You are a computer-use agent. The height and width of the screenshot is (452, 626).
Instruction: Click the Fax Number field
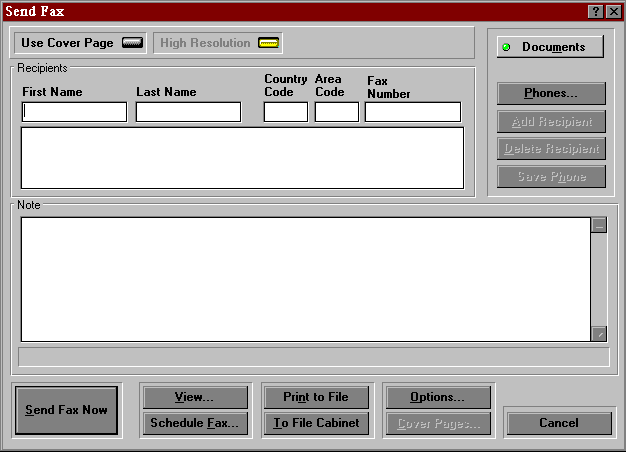click(x=412, y=112)
